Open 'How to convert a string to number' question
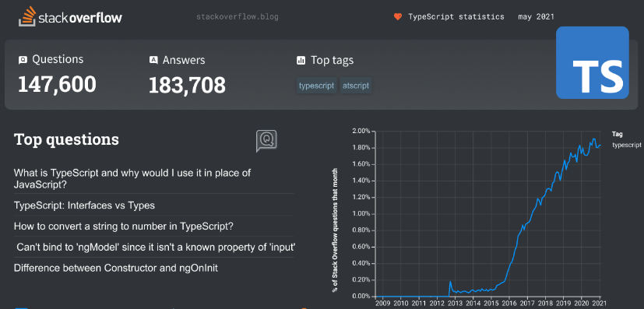644x309 pixels. (124, 226)
